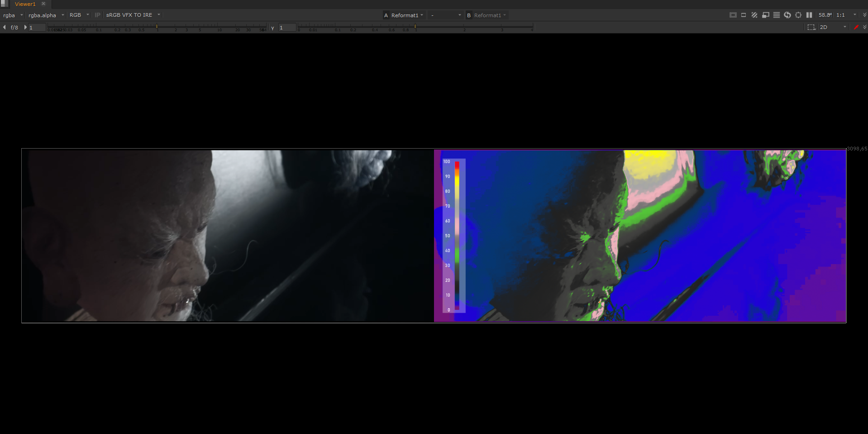Open the sRGB VFX TO IRE dropdown
Image resolution: width=868 pixels, height=434 pixels.
click(133, 15)
